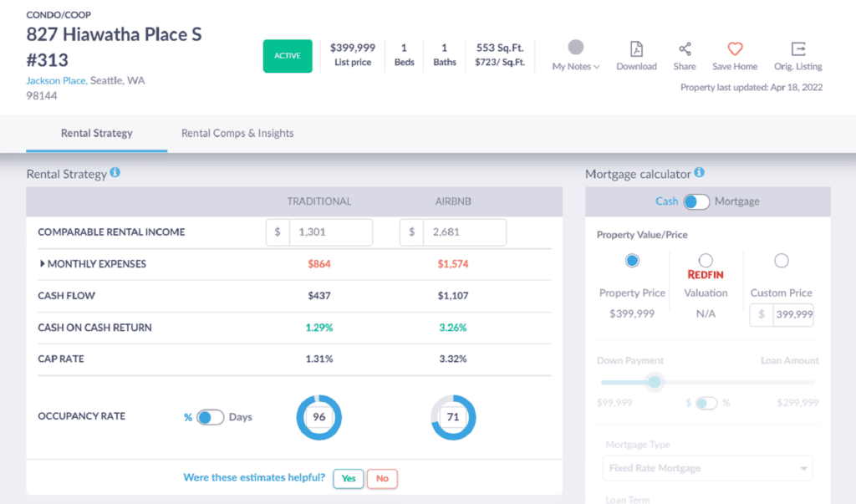Switch to Rental Comps & Insights tab

click(x=237, y=133)
